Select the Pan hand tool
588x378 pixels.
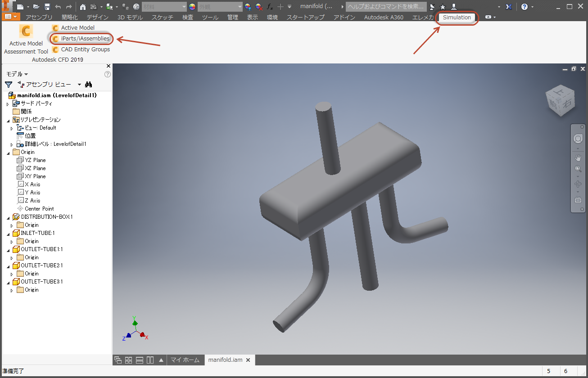tap(578, 158)
